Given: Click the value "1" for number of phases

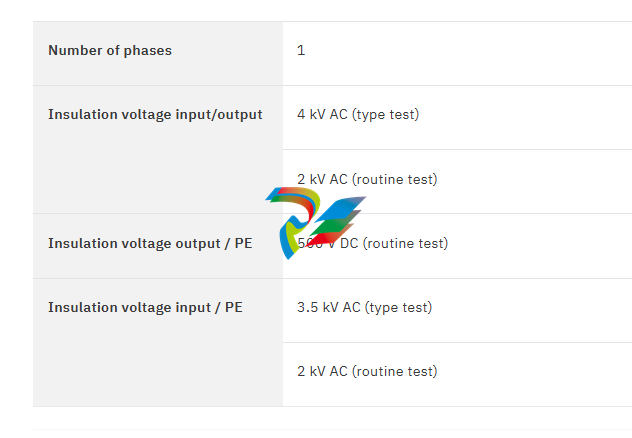Looking at the screenshot, I should point(301,51).
